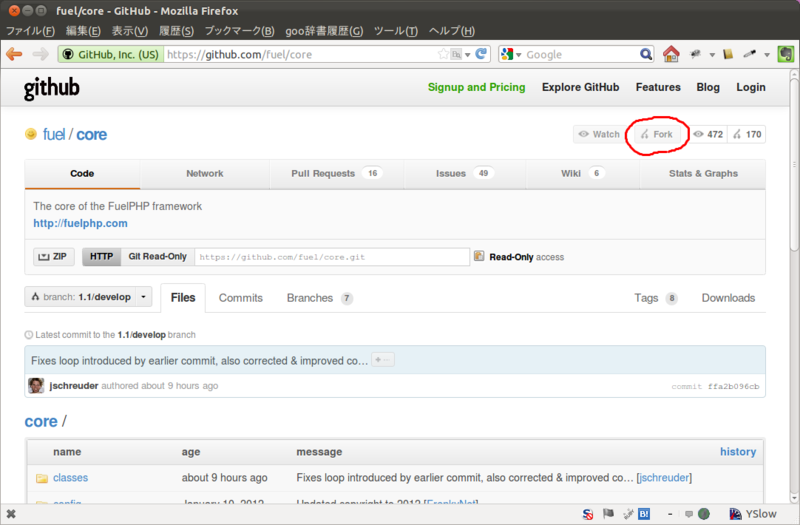Open the Downloads subtab
The image size is (800, 525).
point(728,298)
